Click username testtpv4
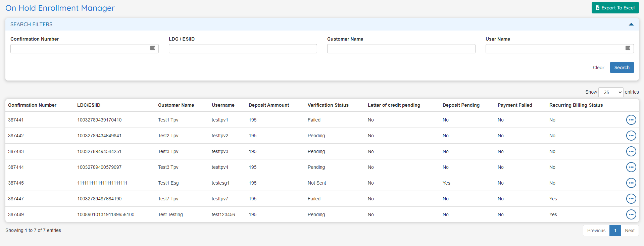 pos(220,167)
